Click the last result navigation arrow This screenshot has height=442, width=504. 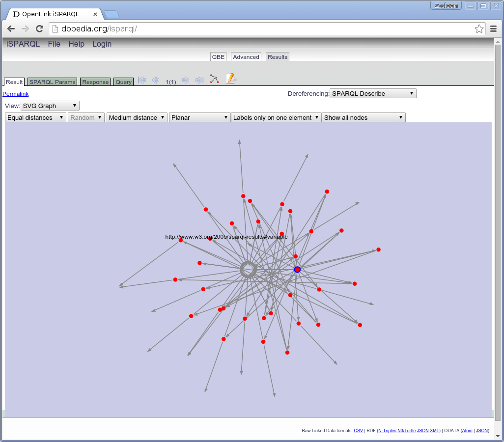199,80
